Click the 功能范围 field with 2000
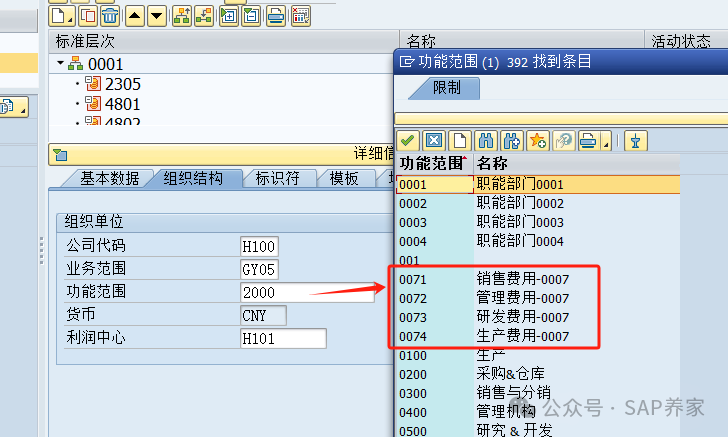The height and width of the screenshot is (437, 728). (x=307, y=293)
